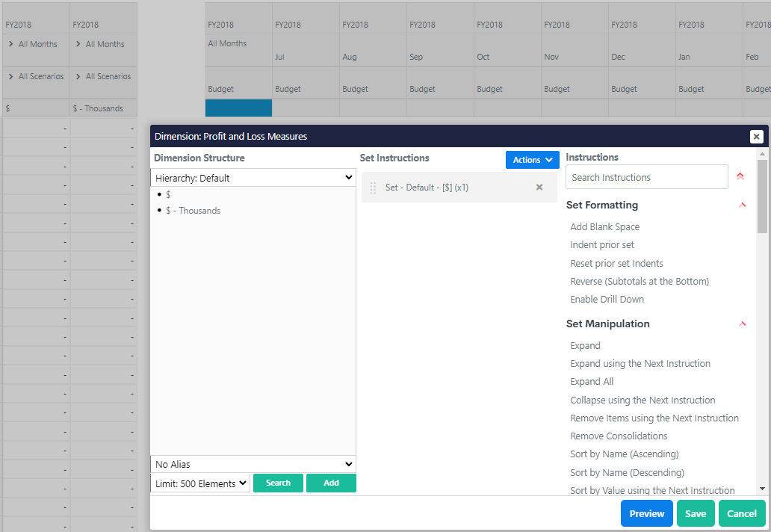
Task: Click the drag handle on Set - Default
Action: tap(371, 187)
